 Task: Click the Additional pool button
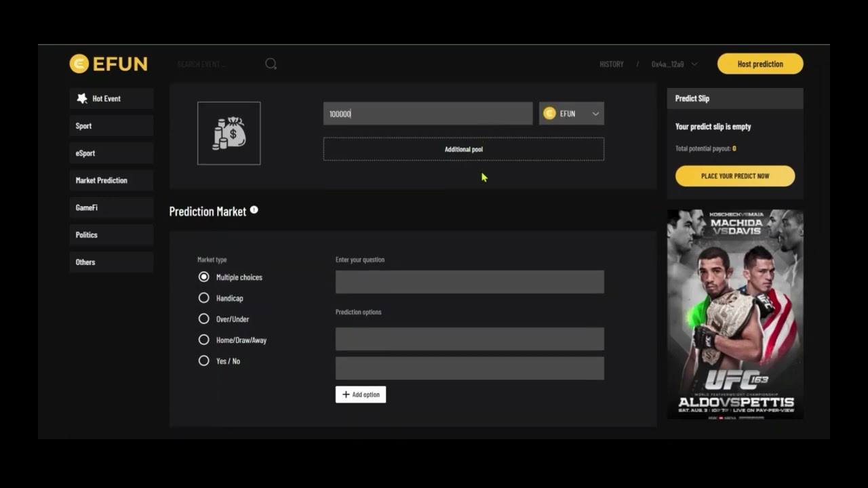(464, 149)
